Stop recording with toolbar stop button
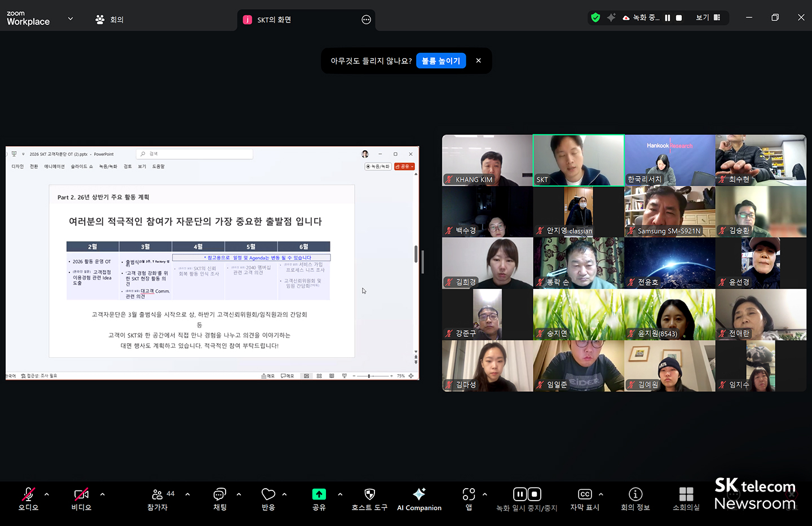The height and width of the screenshot is (526, 812). click(535, 494)
